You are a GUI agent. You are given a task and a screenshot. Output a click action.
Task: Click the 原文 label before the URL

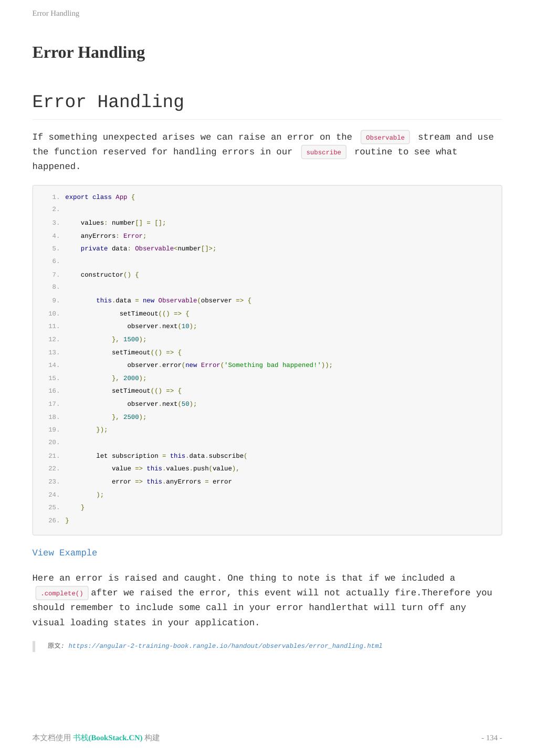pyautogui.click(x=55, y=646)
